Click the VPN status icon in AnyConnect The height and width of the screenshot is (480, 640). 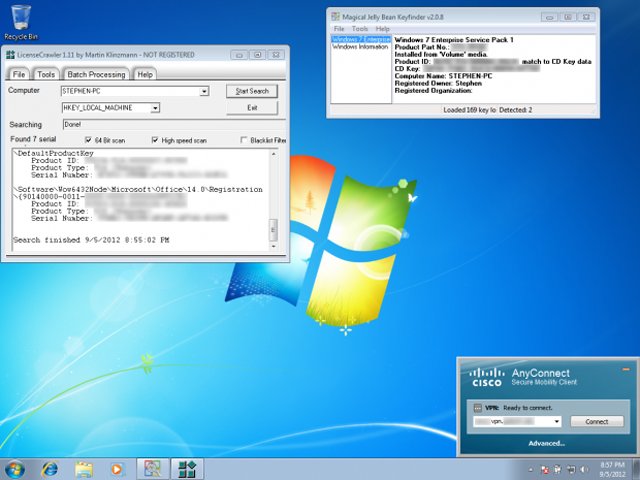pos(478,408)
